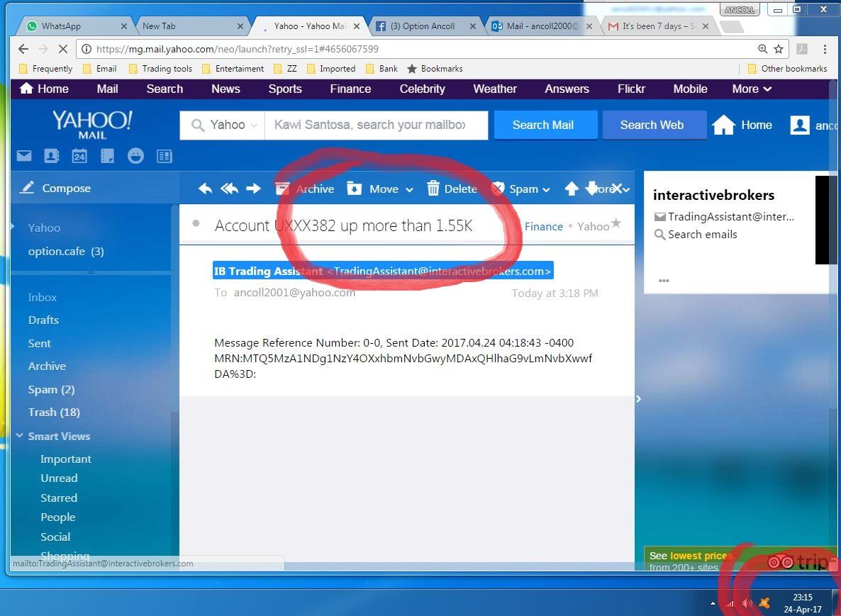Open the account profile avatar icon
Screen dimensions: 841x616
click(800, 125)
